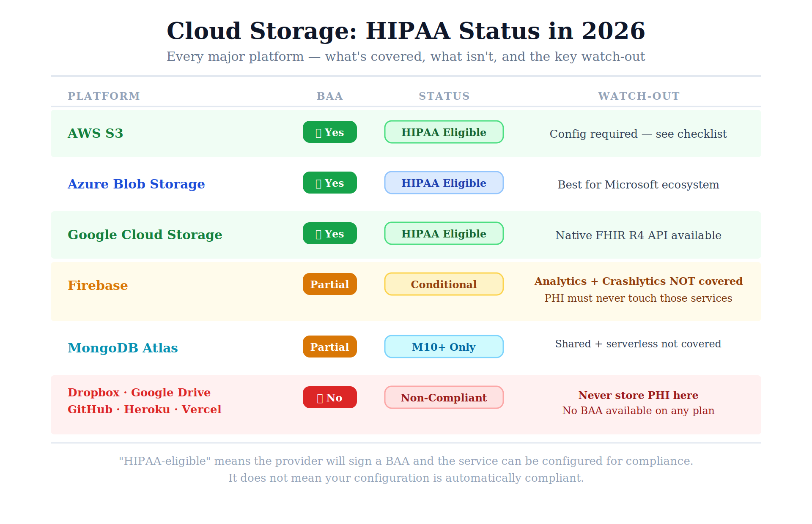Select "Native FHIR R4 API available" text
Screen dimensions: 812x524
pyautogui.click(x=638, y=235)
